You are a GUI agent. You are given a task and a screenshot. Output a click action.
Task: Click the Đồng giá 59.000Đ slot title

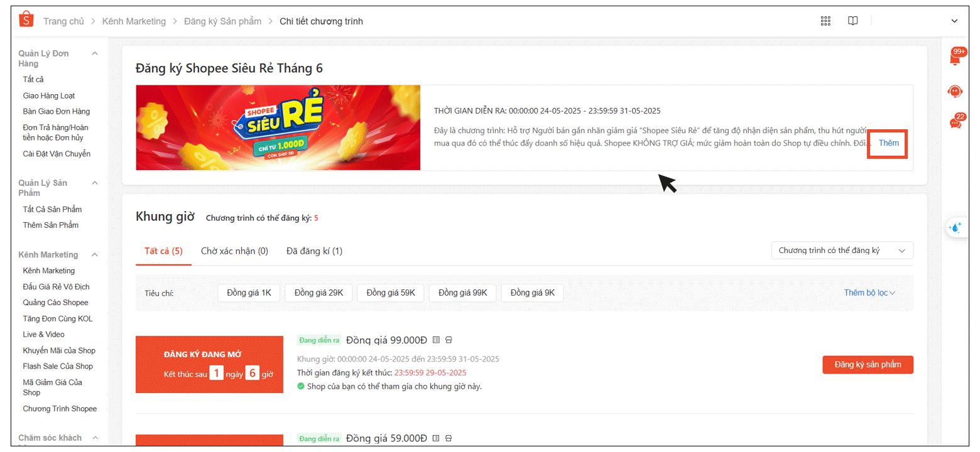(386, 438)
